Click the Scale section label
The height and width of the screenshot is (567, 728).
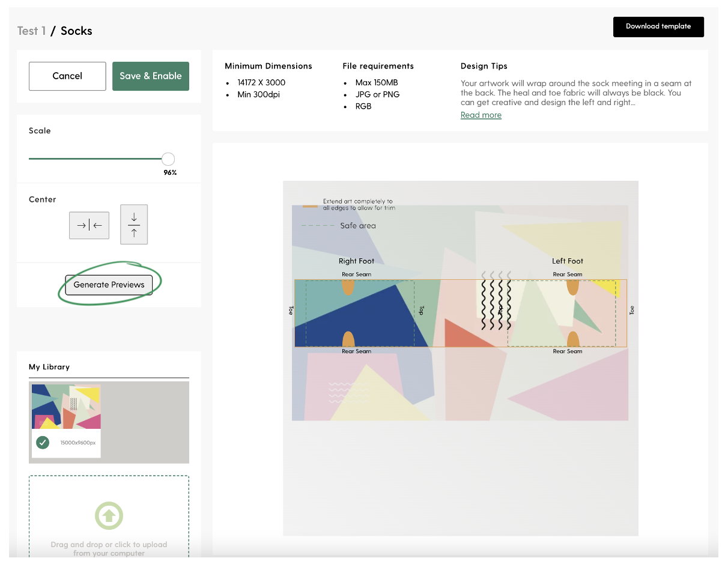(40, 130)
